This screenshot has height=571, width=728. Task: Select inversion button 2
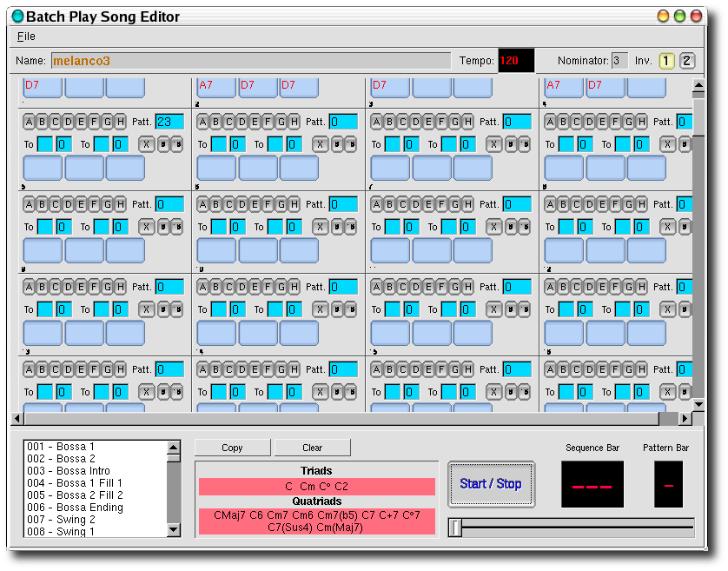pyautogui.click(x=686, y=61)
